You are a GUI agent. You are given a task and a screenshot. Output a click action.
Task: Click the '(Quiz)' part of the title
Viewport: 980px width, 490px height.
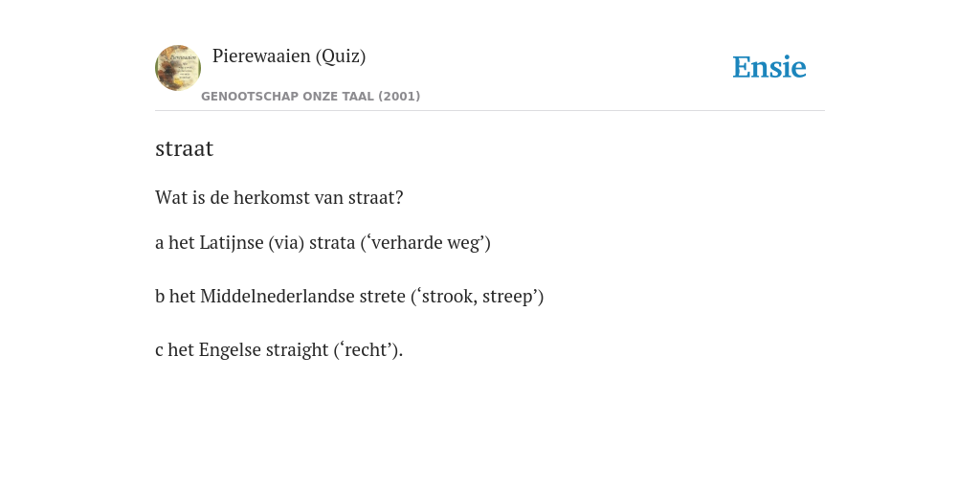pyautogui.click(x=341, y=56)
